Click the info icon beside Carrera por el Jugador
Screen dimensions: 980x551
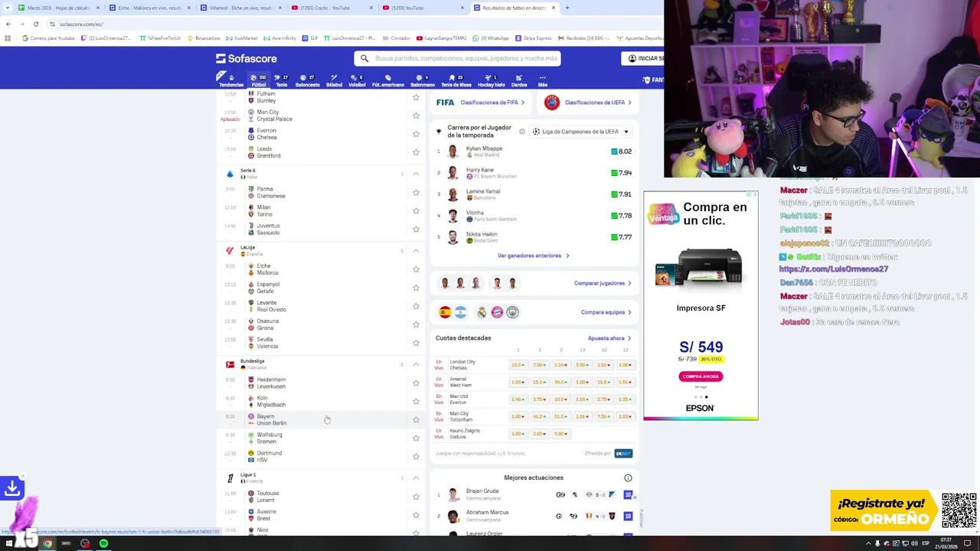pyautogui.click(x=522, y=132)
